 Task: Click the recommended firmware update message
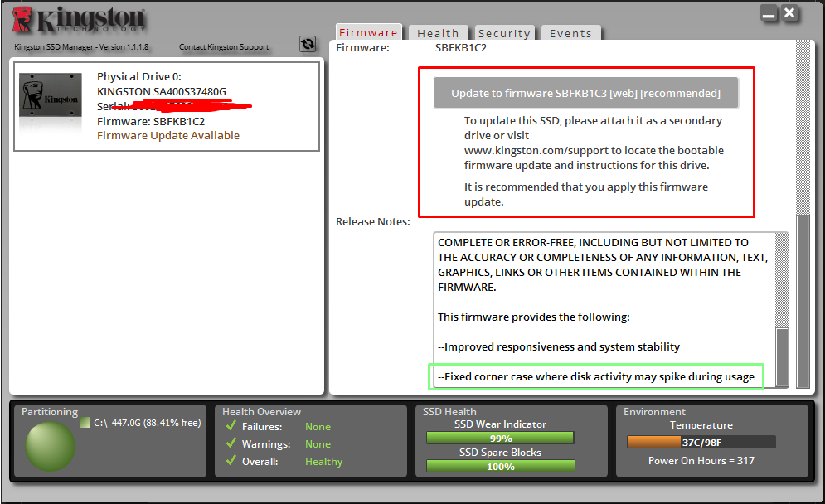point(586,194)
